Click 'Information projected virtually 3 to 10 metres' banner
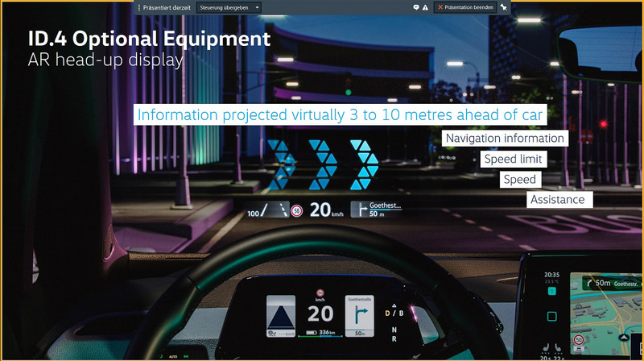The height and width of the screenshot is (361, 644). pyautogui.click(x=340, y=114)
